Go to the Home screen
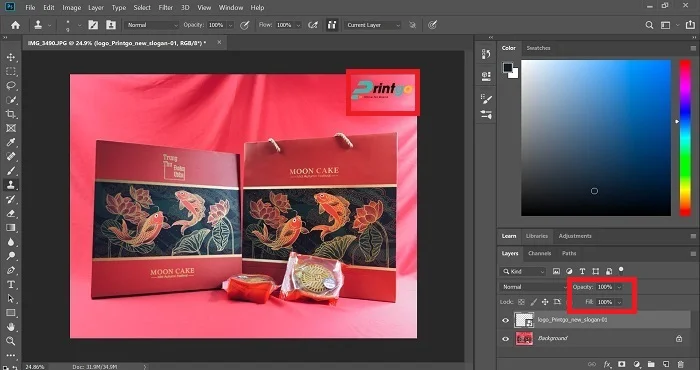The width and height of the screenshot is (700, 370). (x=15, y=25)
